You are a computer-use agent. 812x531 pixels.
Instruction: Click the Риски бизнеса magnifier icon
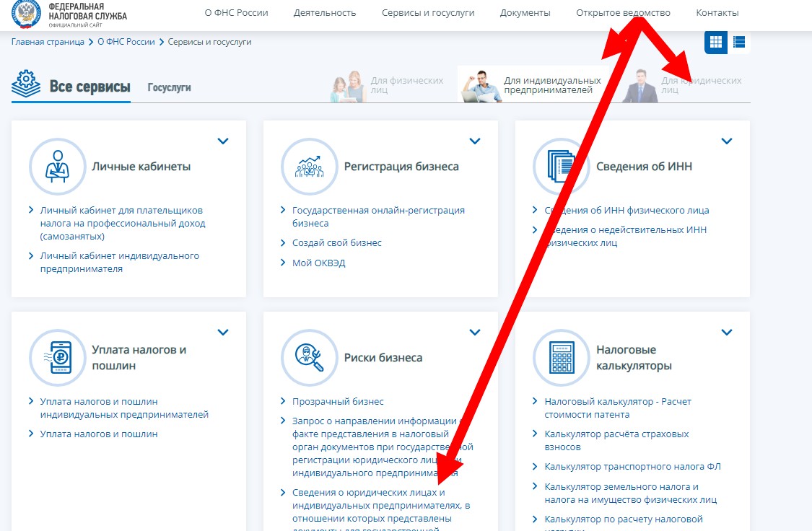pyautogui.click(x=309, y=358)
